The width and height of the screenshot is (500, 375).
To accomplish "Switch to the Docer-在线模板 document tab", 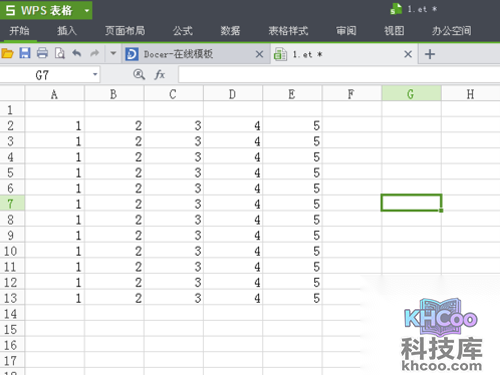I will pyautogui.click(x=195, y=54).
